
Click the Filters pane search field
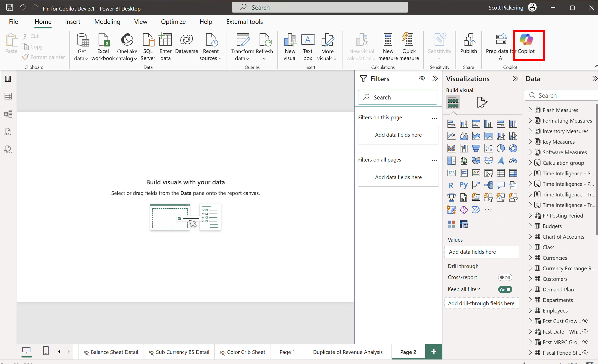pyautogui.click(x=397, y=97)
